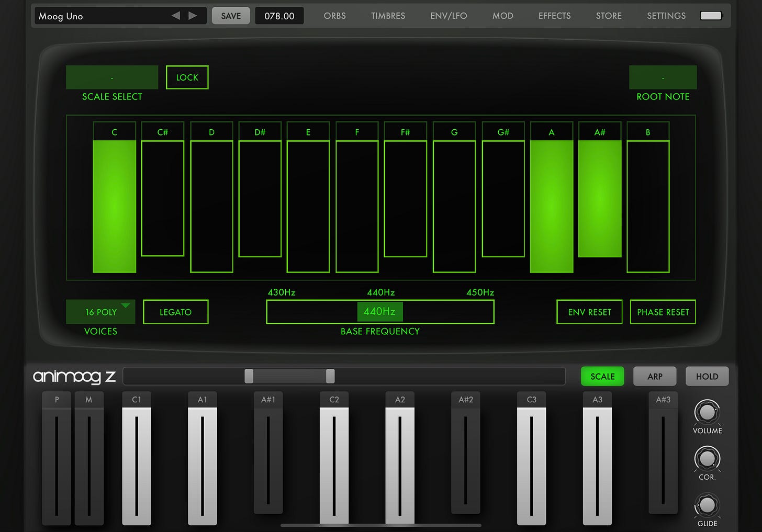
Task: Open the Scale Select dropdown
Action: tap(112, 77)
